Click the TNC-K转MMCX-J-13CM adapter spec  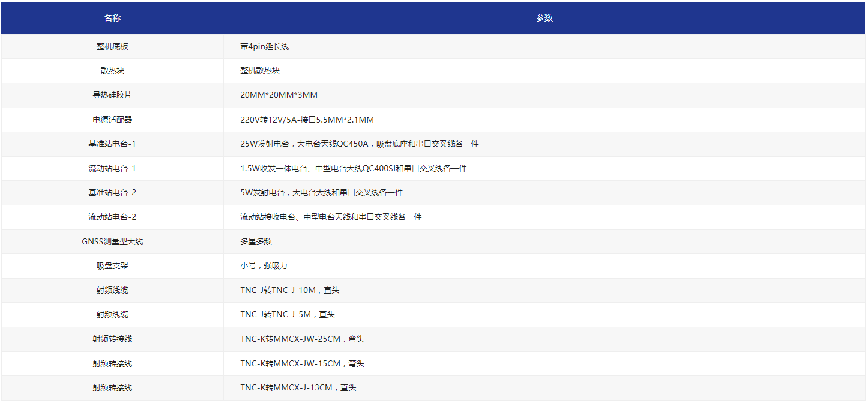click(298, 387)
